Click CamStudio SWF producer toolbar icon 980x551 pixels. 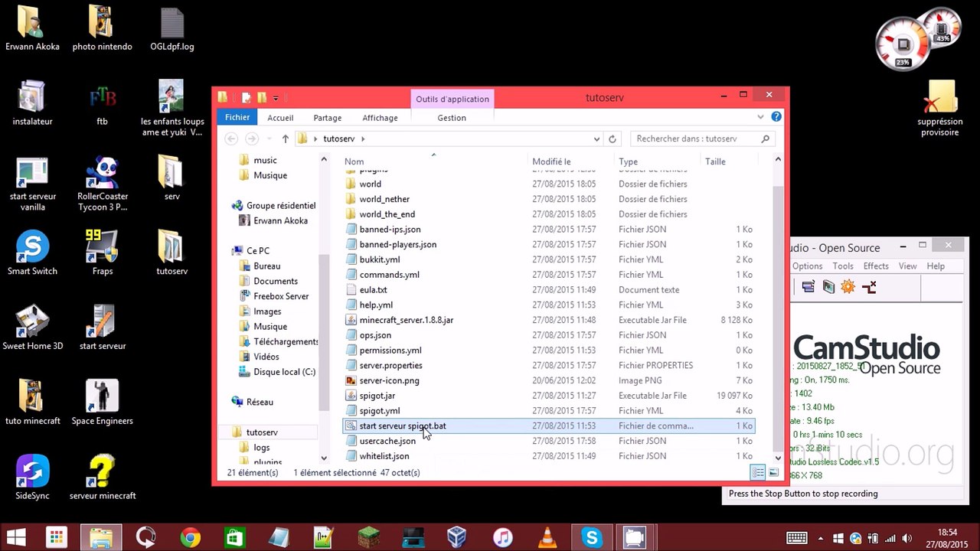pos(869,287)
